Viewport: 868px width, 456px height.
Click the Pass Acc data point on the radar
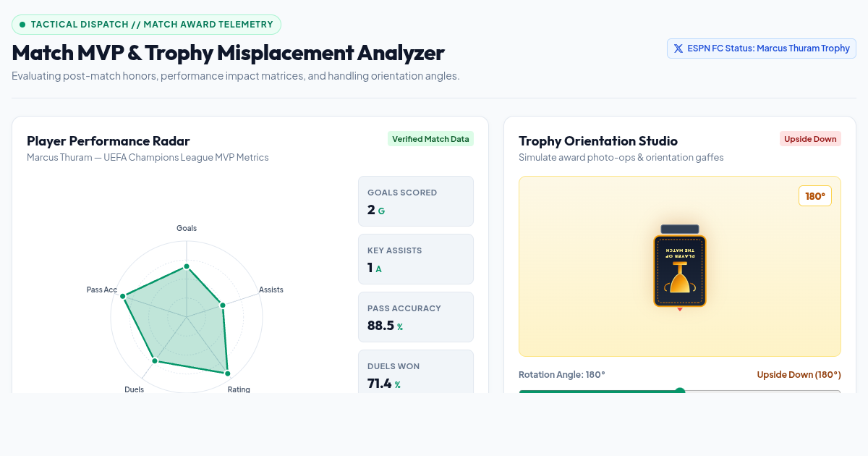(x=123, y=296)
